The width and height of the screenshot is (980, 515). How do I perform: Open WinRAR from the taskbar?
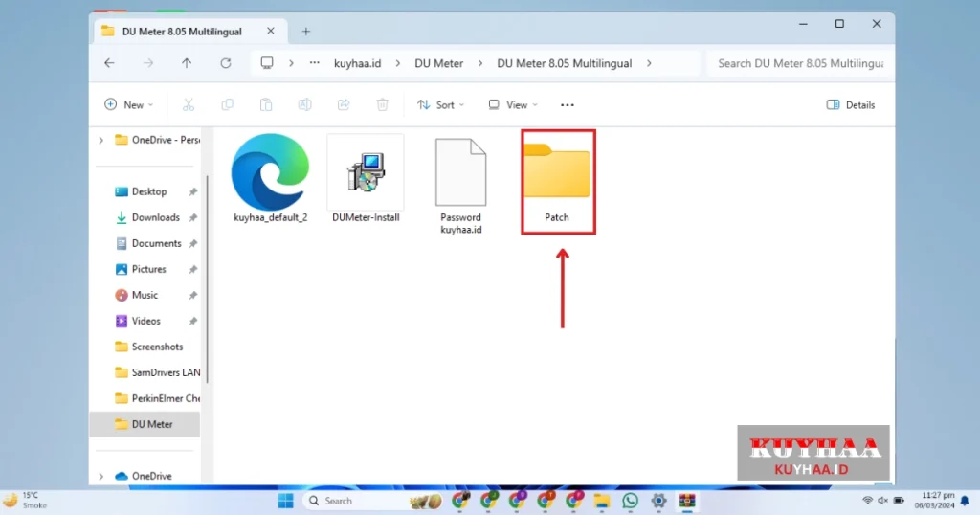[x=687, y=501]
